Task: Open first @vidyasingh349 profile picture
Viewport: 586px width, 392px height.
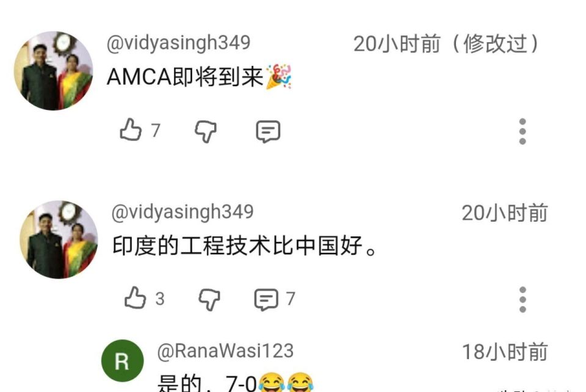Action: (x=54, y=71)
